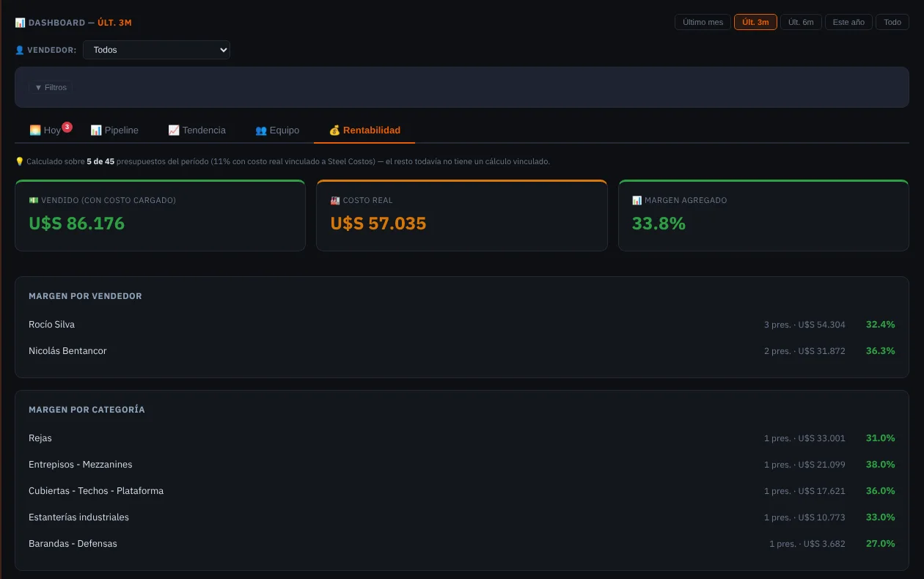Go to the Tendencia tab
This screenshot has height=579, width=924.
coord(197,130)
